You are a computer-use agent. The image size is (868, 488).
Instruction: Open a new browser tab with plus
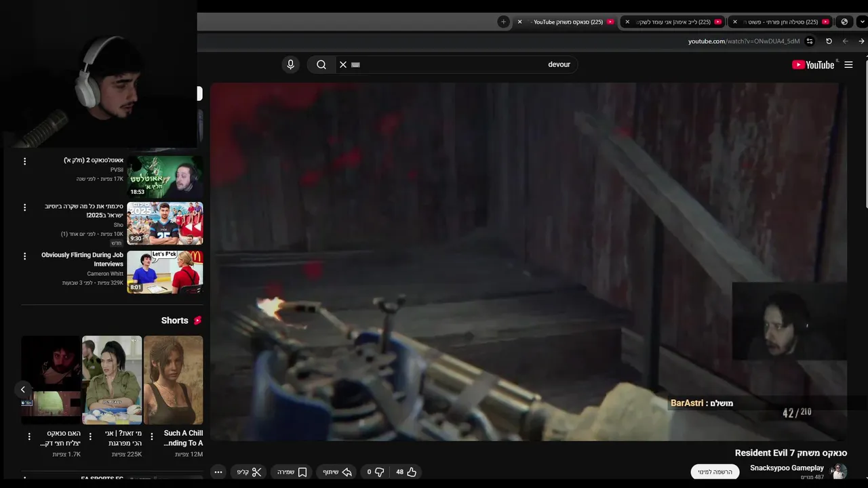503,22
